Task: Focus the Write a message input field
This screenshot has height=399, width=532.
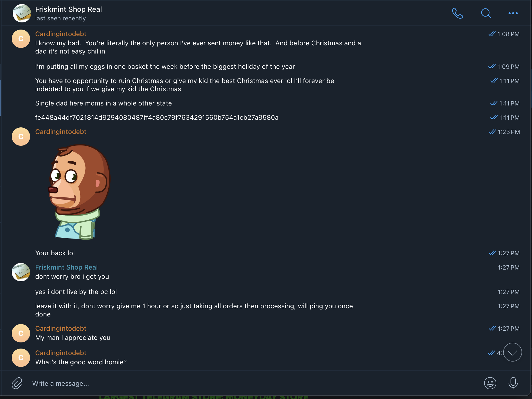Action: (229, 383)
